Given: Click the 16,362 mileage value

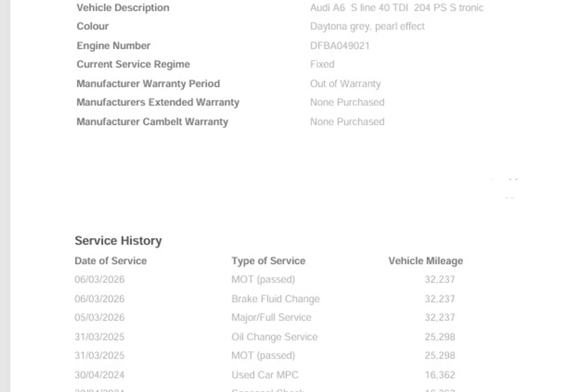Looking at the screenshot, I should coord(440,375).
